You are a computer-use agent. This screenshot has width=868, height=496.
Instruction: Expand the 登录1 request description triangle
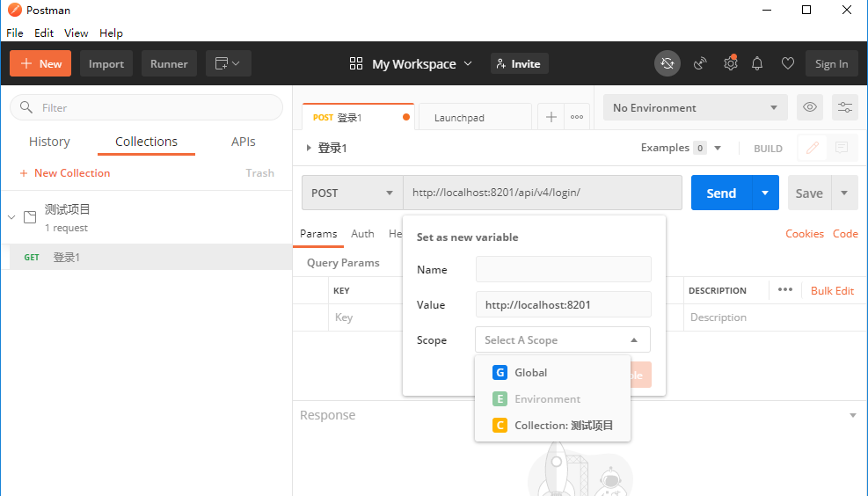coord(309,148)
